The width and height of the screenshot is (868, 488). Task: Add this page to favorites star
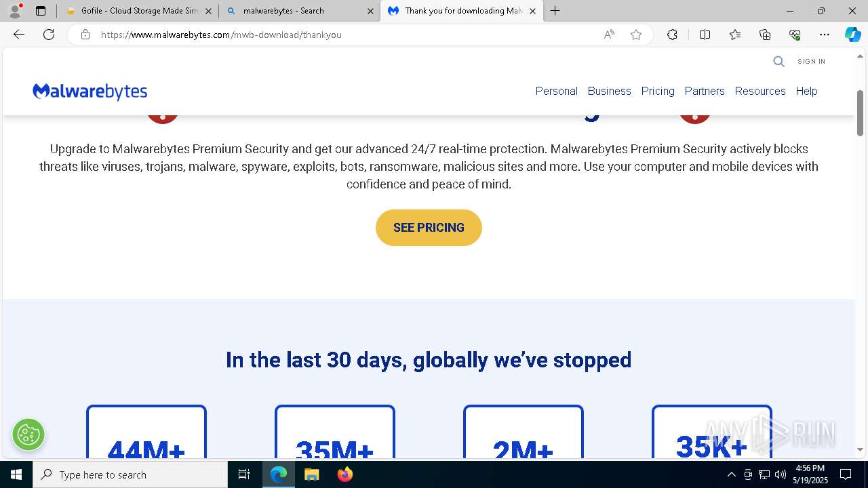[x=636, y=35]
